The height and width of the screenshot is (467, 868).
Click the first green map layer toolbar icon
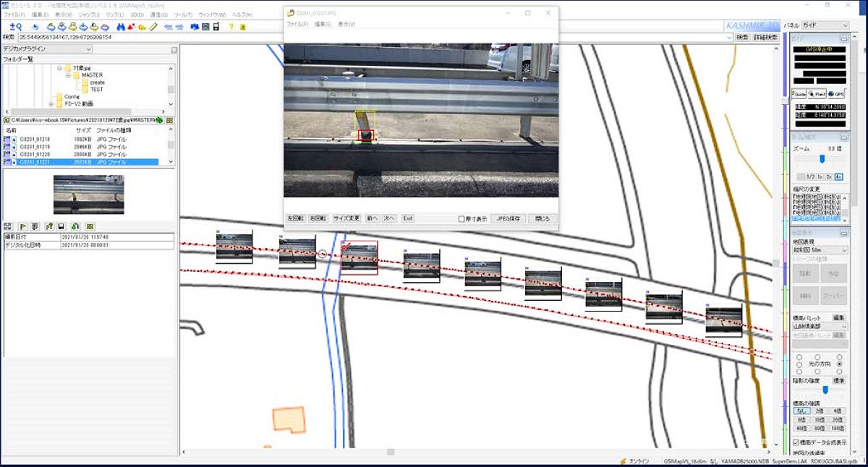(51, 27)
